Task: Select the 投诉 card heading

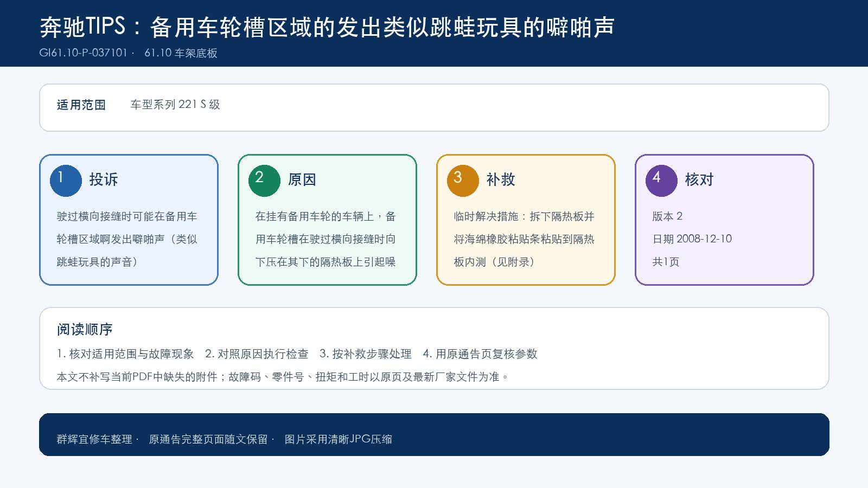Action: coord(104,179)
